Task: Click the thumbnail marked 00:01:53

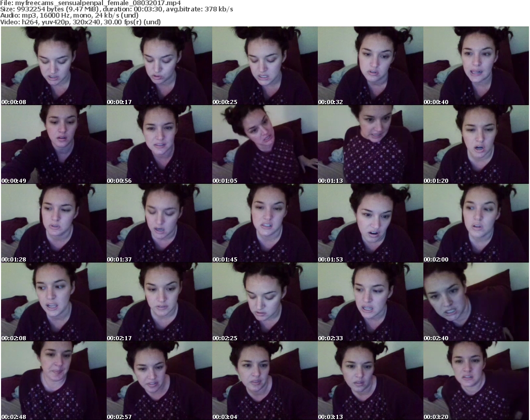Action: click(x=370, y=223)
